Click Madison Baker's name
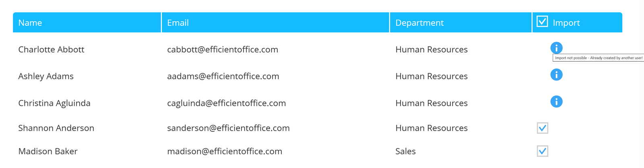 pos(48,151)
